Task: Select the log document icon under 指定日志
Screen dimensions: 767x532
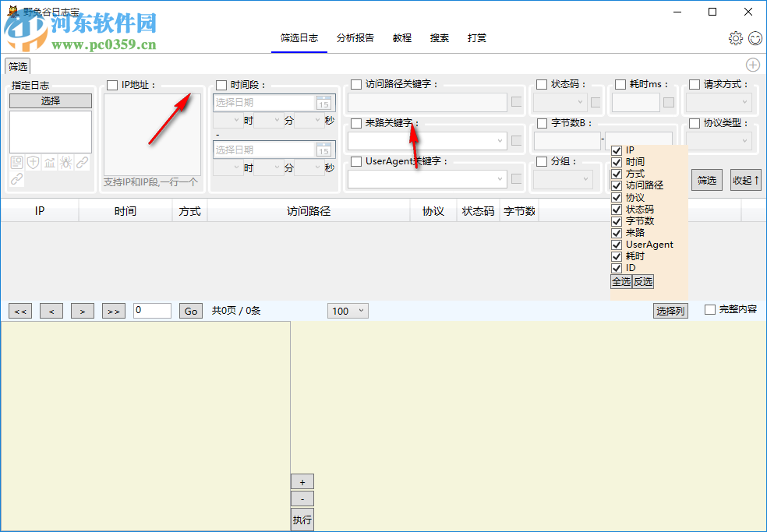Action: [x=16, y=162]
